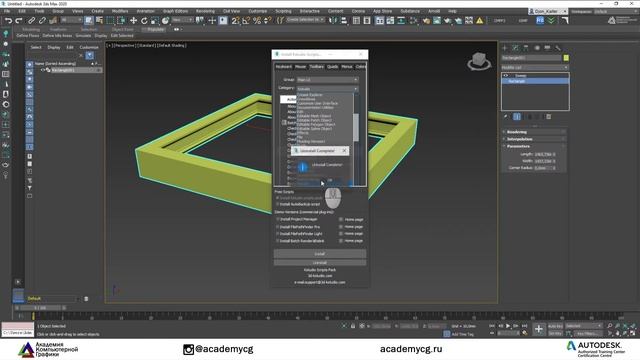Activate the Select and Rotate tool
This screenshot has width=640, height=360.
[x=144, y=20]
